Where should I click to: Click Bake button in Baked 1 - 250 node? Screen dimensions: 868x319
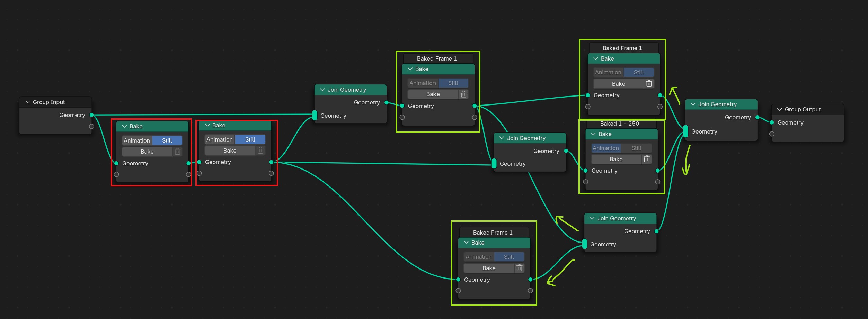[x=616, y=159]
